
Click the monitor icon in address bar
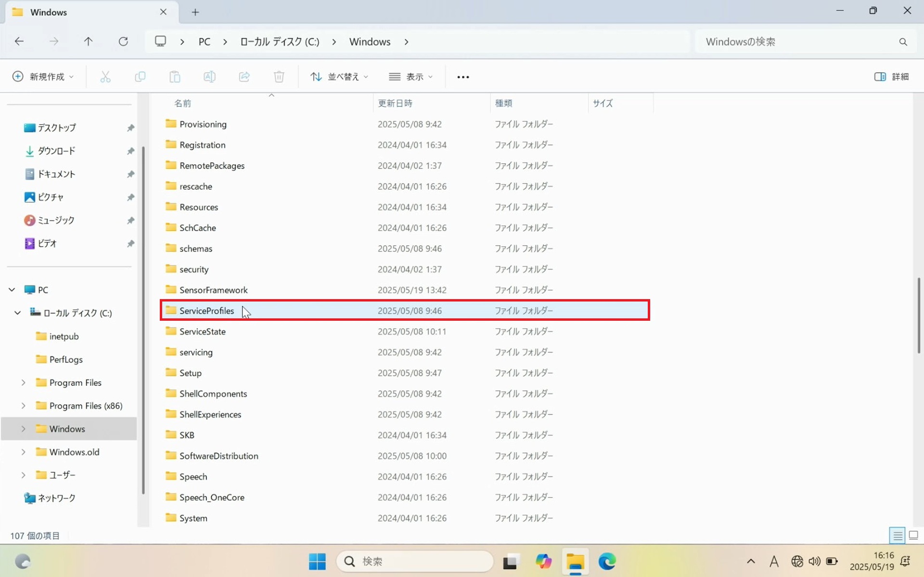160,41
